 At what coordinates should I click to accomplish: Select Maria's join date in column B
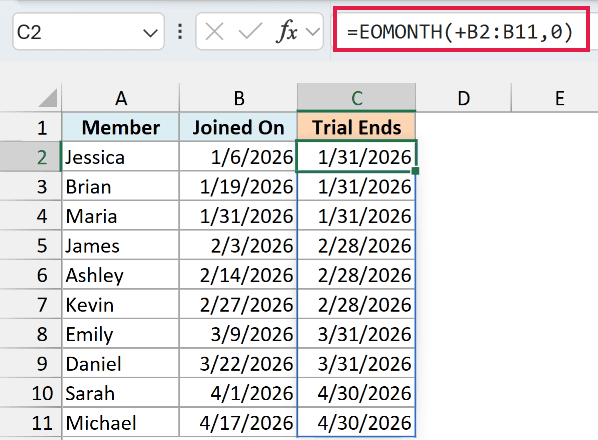coord(238,216)
